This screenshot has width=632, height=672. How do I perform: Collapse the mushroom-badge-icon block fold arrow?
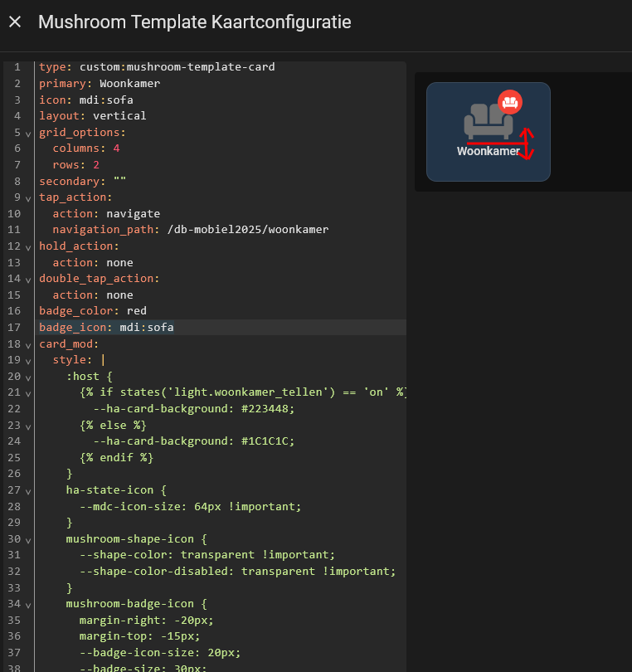click(28, 605)
